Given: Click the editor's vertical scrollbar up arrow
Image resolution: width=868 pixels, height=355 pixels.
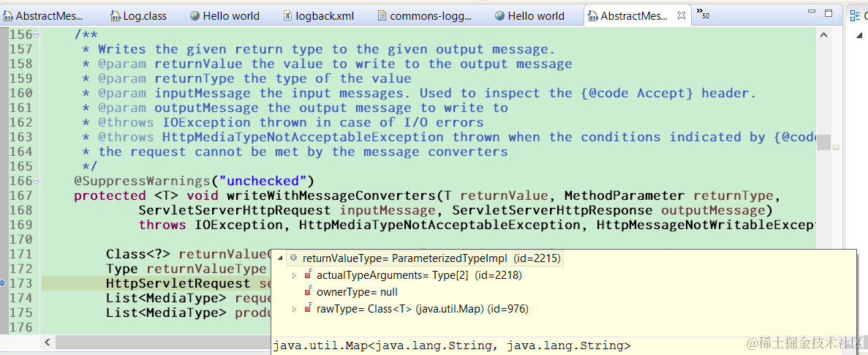Looking at the screenshot, I should (823, 35).
